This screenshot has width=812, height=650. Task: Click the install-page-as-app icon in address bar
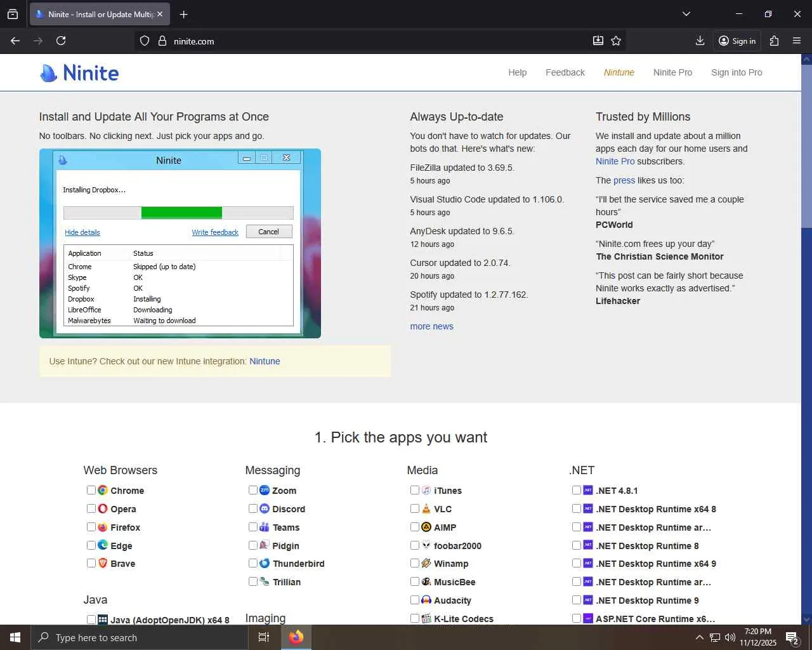(x=598, y=41)
